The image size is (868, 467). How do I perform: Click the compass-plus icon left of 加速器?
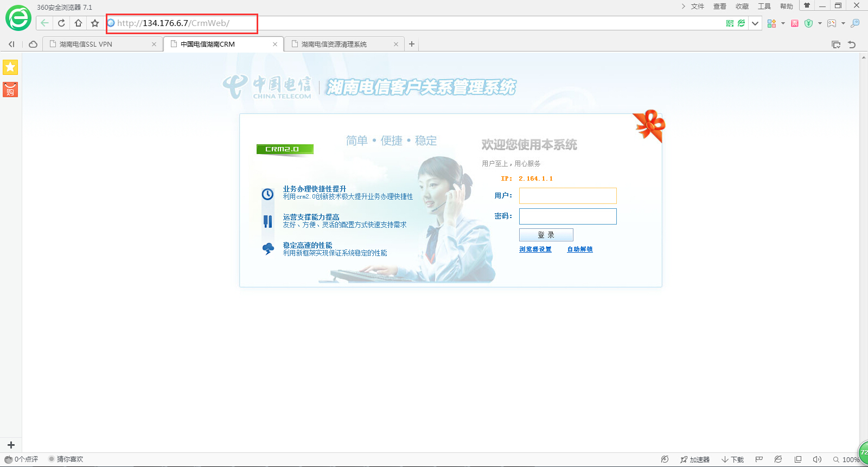(665, 459)
